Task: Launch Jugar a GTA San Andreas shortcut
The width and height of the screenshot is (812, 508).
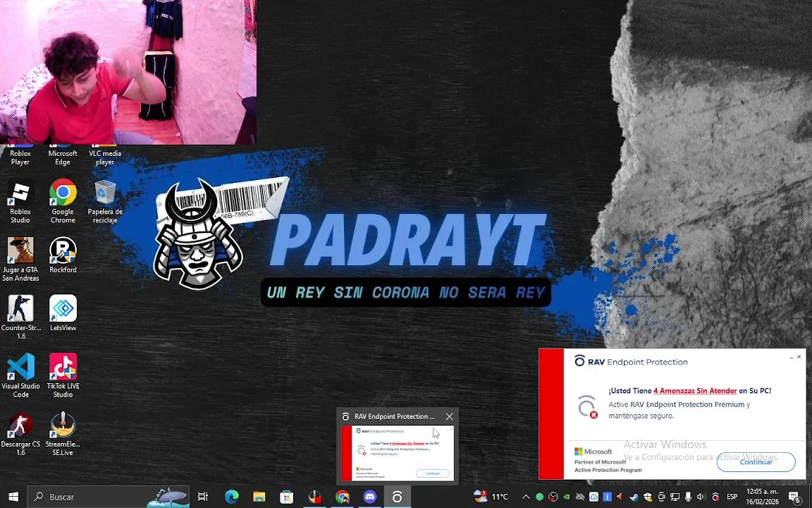Action: [x=20, y=260]
